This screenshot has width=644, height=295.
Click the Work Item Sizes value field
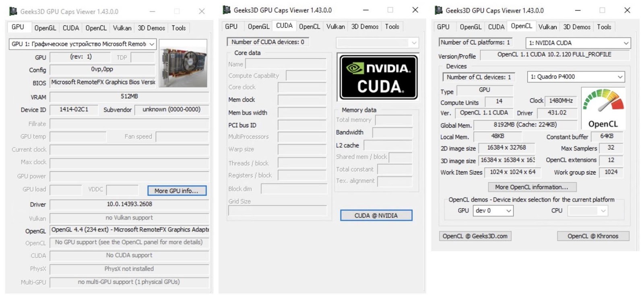512,172
